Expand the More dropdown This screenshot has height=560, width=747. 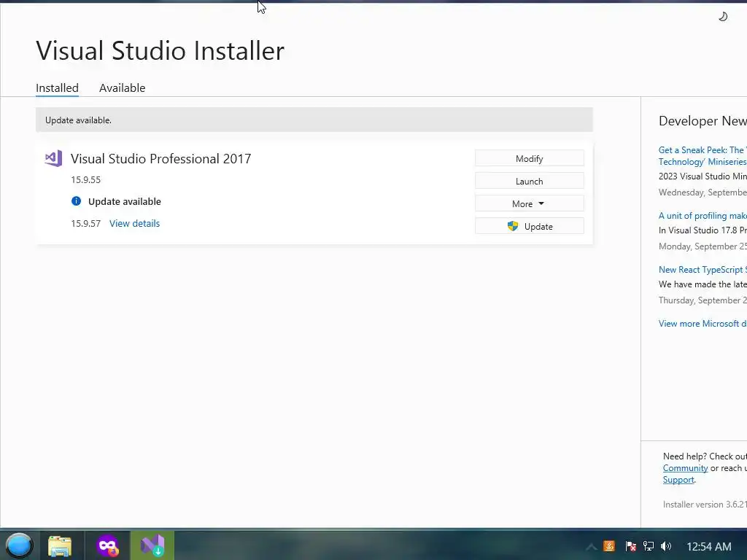[530, 204]
